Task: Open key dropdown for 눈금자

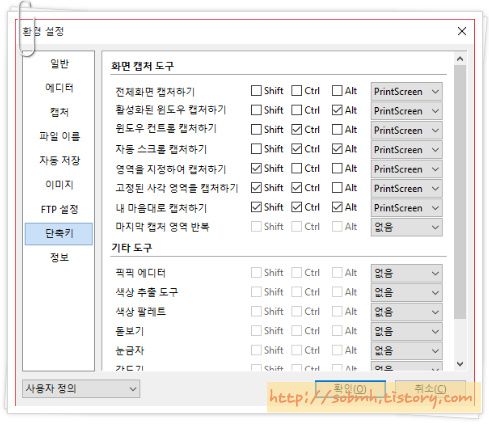Action: click(407, 351)
